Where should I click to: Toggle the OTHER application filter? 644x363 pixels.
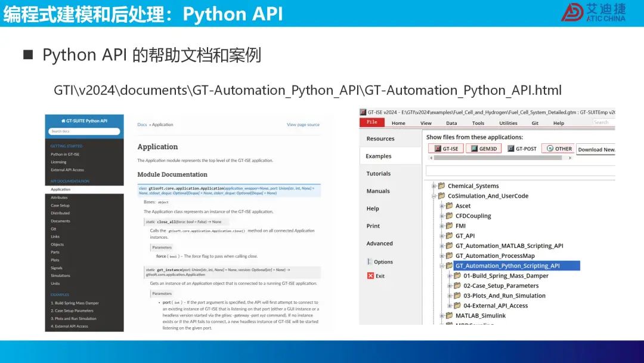[x=559, y=149]
